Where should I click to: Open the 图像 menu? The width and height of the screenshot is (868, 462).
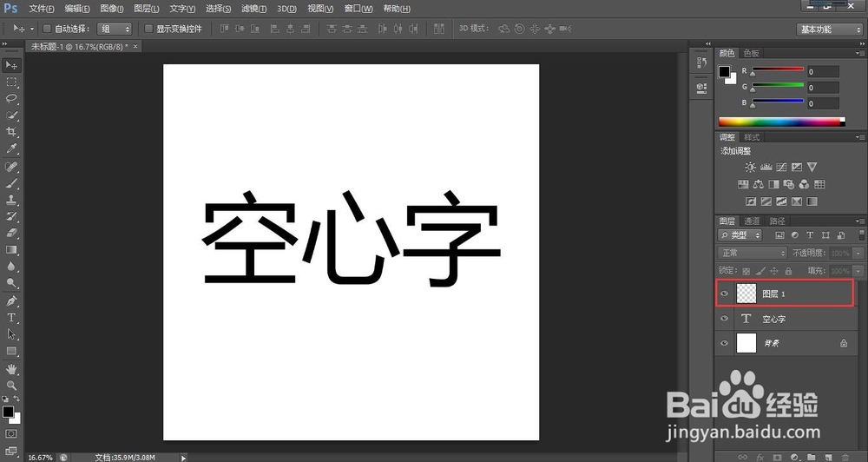112,9
